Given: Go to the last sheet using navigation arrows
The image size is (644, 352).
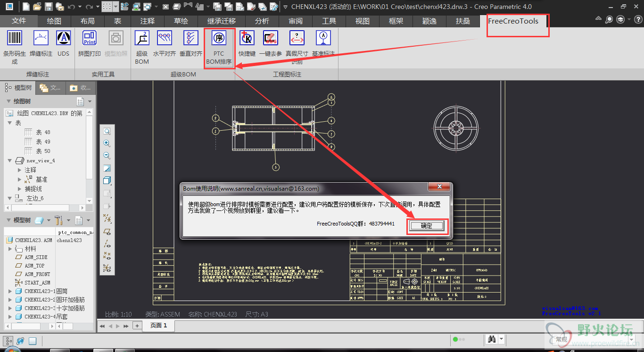Looking at the screenshot, I should point(126,326).
